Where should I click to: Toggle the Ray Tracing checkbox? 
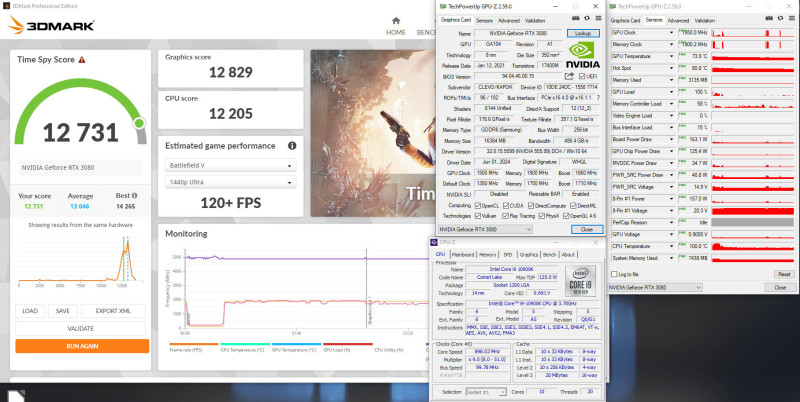(x=506, y=216)
